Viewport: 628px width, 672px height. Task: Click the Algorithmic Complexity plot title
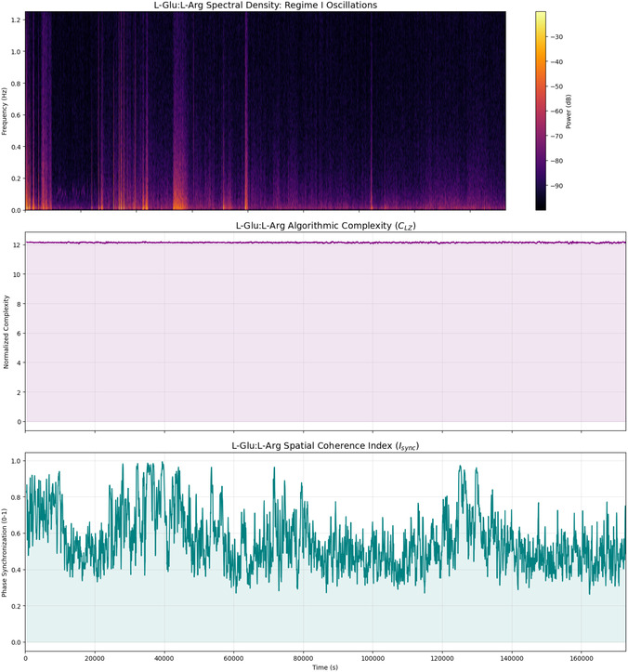click(325, 226)
